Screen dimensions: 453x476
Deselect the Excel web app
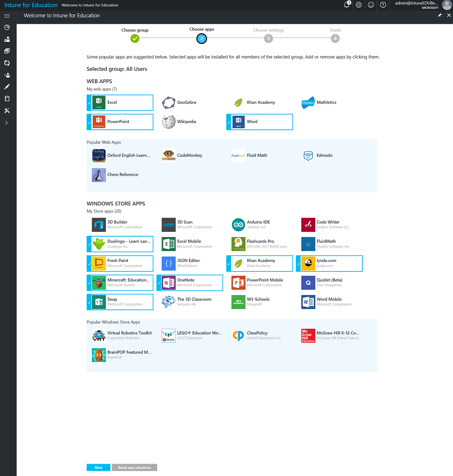pyautogui.click(x=120, y=102)
